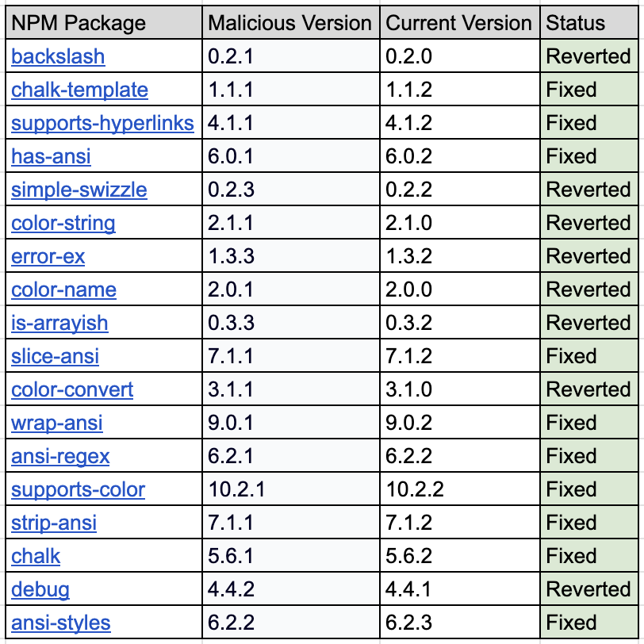Click the has-ansi package link

(x=51, y=156)
